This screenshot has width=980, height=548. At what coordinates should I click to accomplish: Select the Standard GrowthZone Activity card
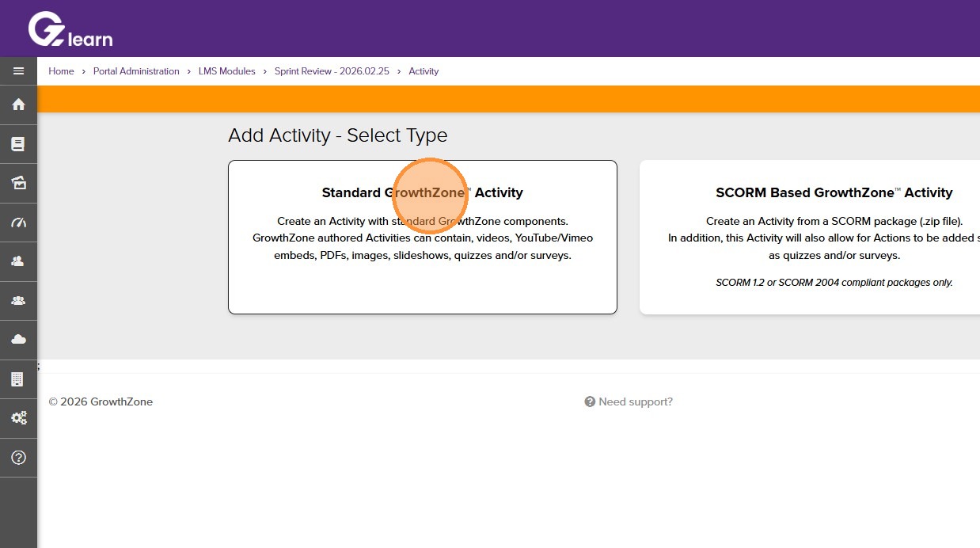[x=423, y=237]
